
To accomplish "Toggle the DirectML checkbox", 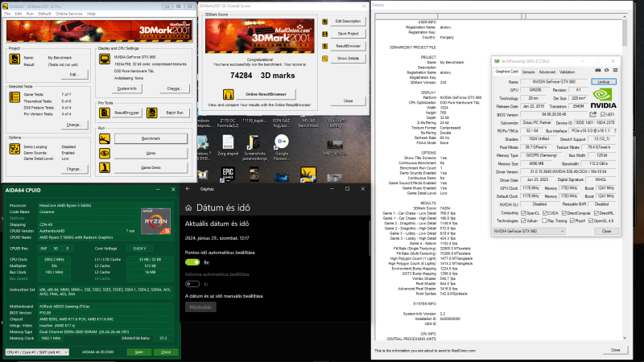I will click(x=596, y=213).
